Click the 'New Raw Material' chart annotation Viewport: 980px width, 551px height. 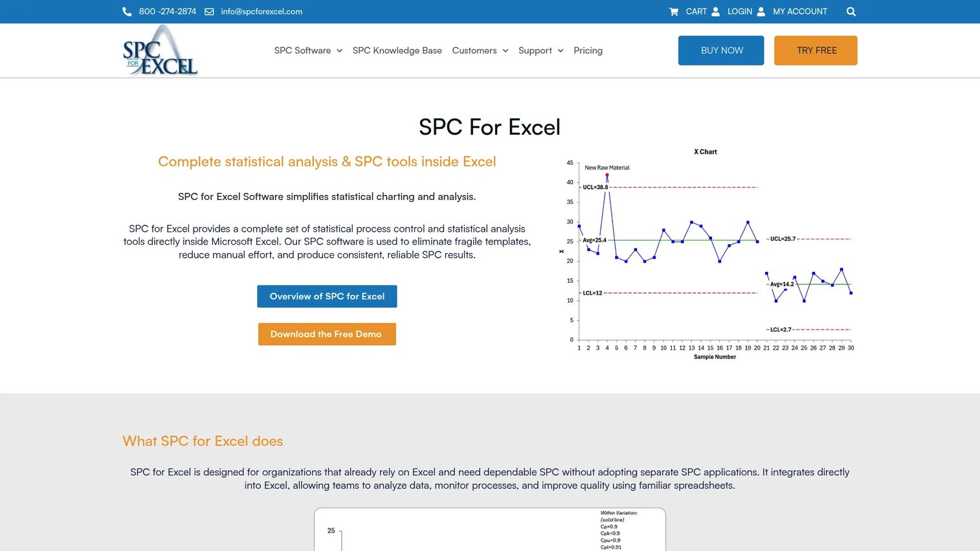(607, 168)
